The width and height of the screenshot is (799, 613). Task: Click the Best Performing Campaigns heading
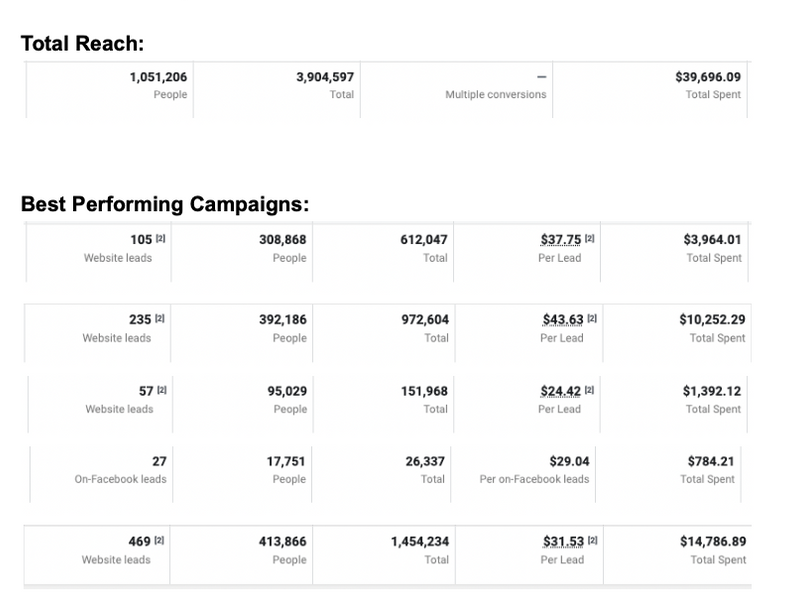click(165, 204)
